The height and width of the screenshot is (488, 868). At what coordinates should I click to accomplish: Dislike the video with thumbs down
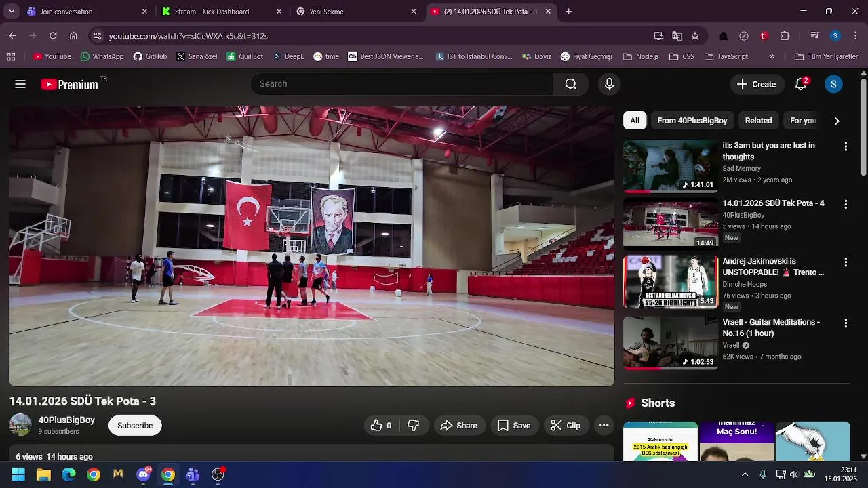pos(414,426)
